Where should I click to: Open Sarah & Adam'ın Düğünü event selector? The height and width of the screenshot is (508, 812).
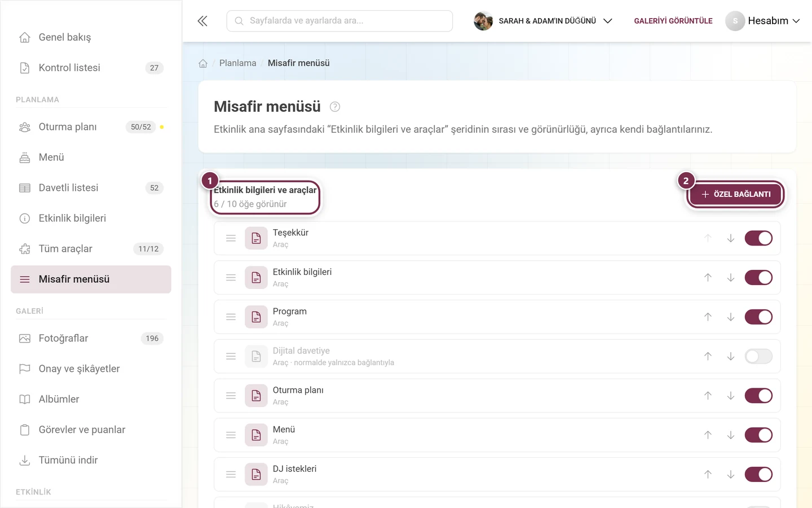click(543, 21)
